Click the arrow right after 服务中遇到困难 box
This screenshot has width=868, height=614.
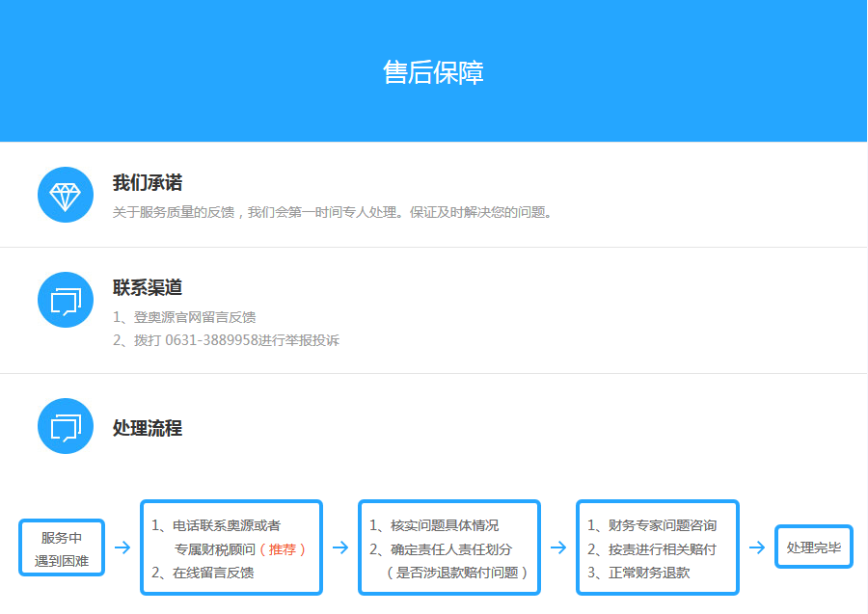coord(122,547)
